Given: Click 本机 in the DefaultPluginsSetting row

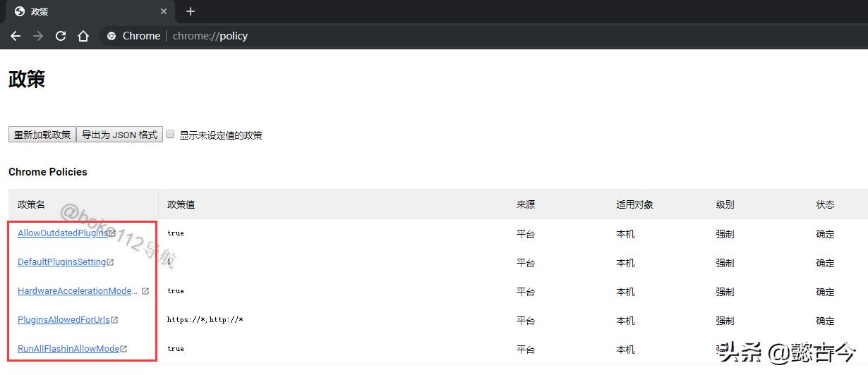Looking at the screenshot, I should click(625, 263).
